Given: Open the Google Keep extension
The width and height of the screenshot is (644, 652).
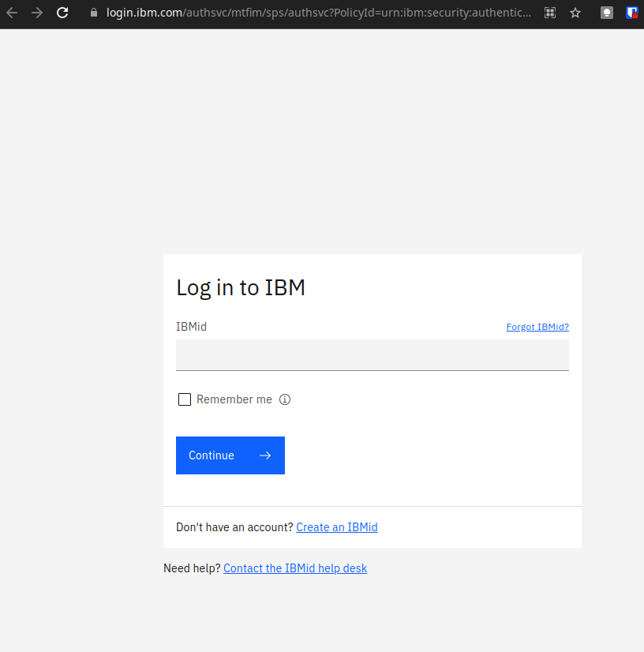Looking at the screenshot, I should pos(606,12).
